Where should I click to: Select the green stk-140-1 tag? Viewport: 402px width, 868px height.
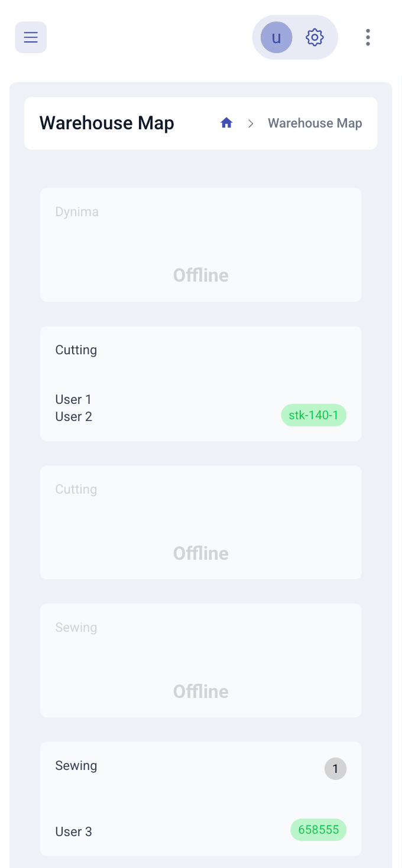[313, 415]
